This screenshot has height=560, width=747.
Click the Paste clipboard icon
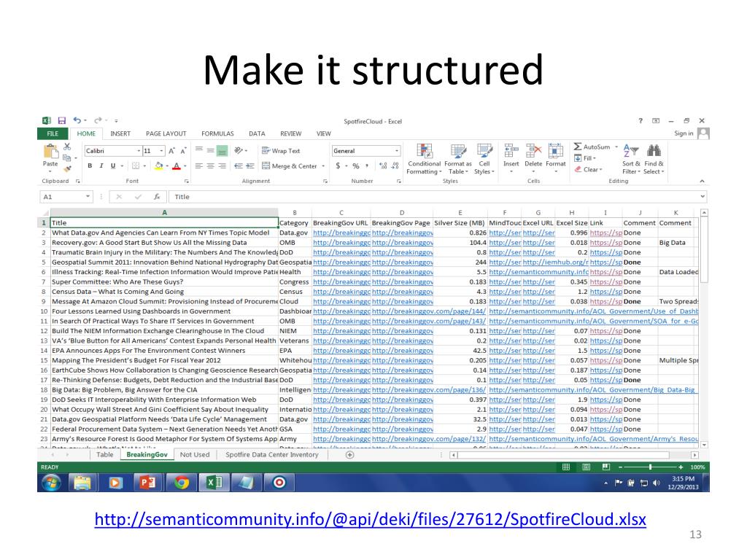pyautogui.click(x=50, y=152)
